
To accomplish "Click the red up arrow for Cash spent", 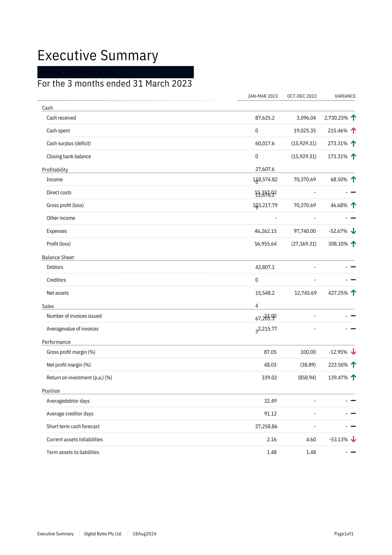I will tap(353, 130).
